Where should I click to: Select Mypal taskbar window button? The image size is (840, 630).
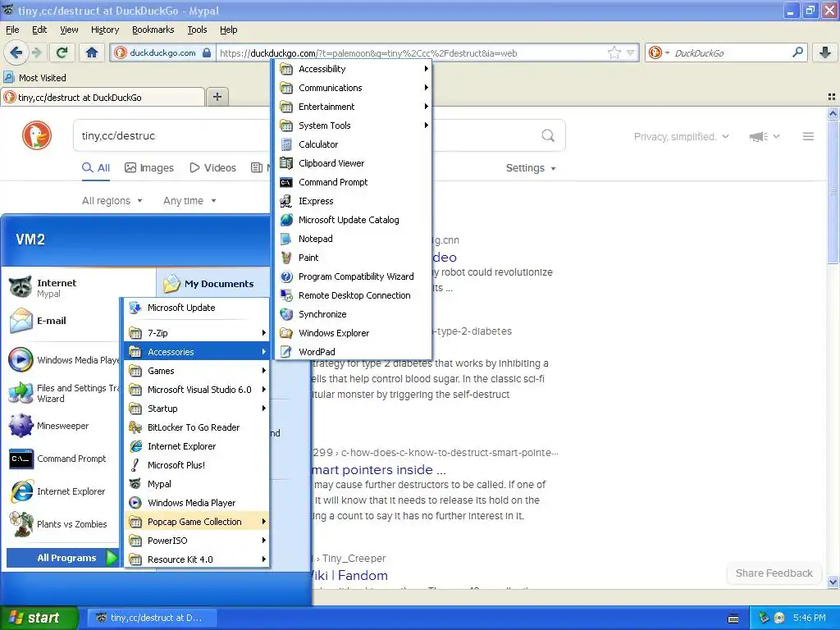[x=152, y=618]
